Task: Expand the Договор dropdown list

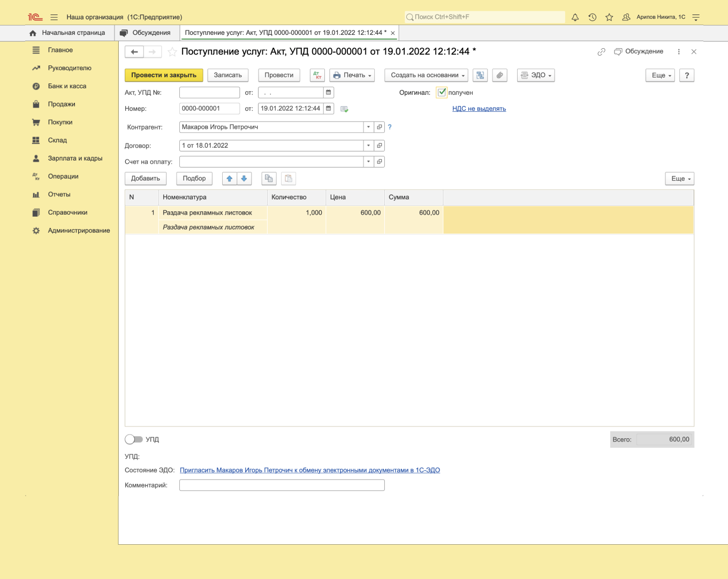Action: (368, 146)
